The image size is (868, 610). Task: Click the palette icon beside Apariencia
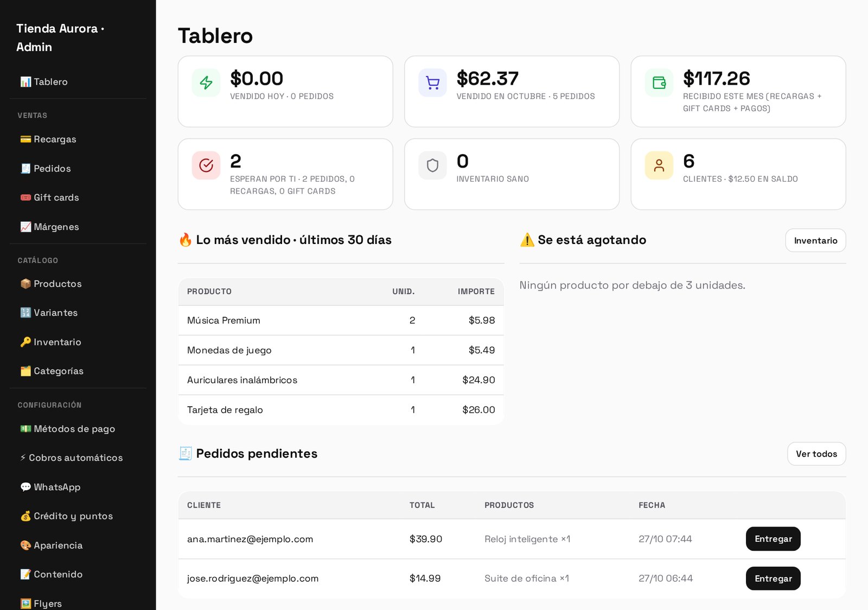pos(25,545)
